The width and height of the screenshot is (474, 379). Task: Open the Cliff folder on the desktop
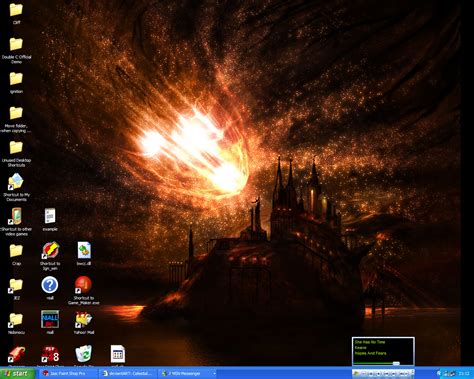pos(16,10)
